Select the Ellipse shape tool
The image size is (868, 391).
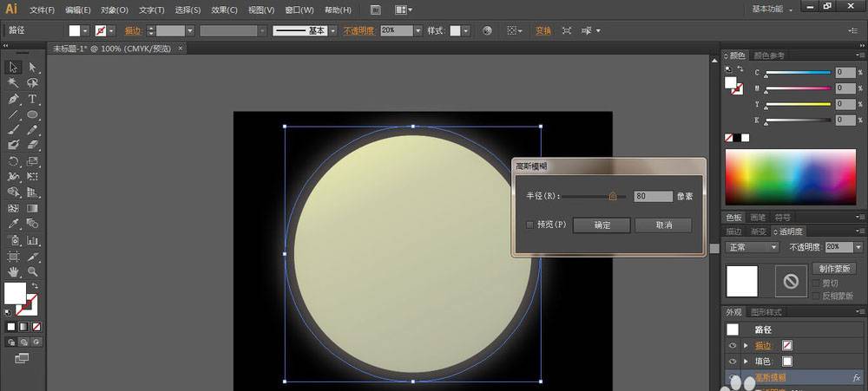32,114
